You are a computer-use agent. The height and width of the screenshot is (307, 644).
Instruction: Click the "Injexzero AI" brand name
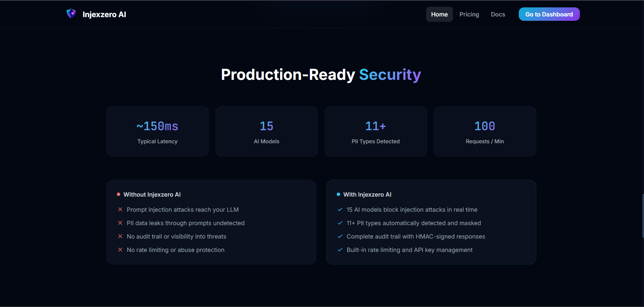point(104,14)
